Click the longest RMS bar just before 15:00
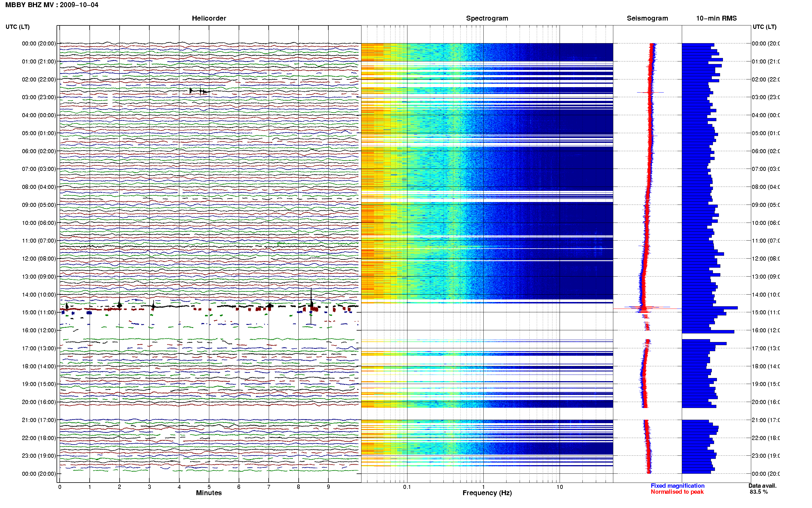This screenshot has height=508, width=812. pos(710,308)
